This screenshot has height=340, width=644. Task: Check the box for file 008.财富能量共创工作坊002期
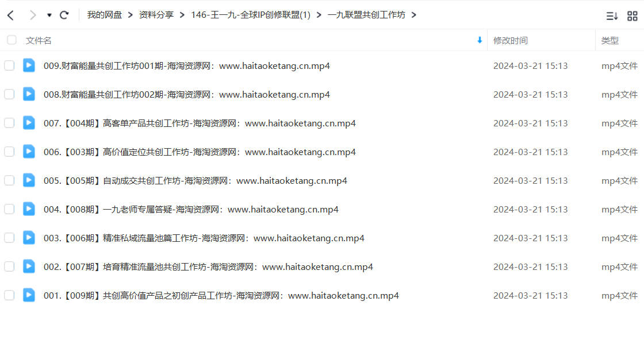point(9,94)
